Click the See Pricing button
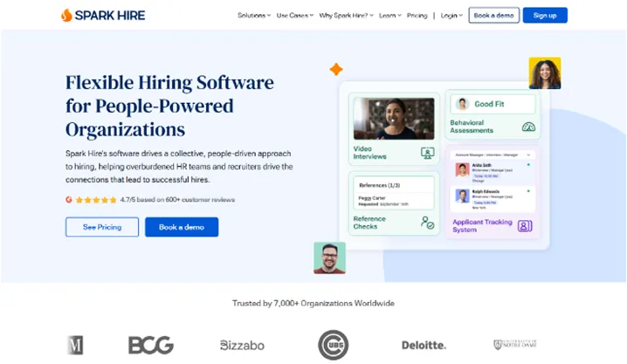 pos(102,227)
